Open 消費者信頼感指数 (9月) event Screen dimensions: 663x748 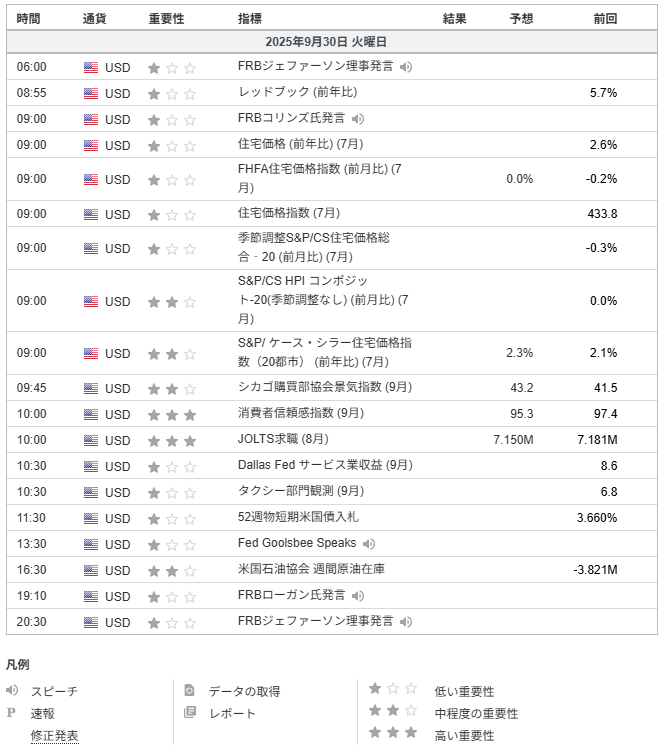coord(301,413)
